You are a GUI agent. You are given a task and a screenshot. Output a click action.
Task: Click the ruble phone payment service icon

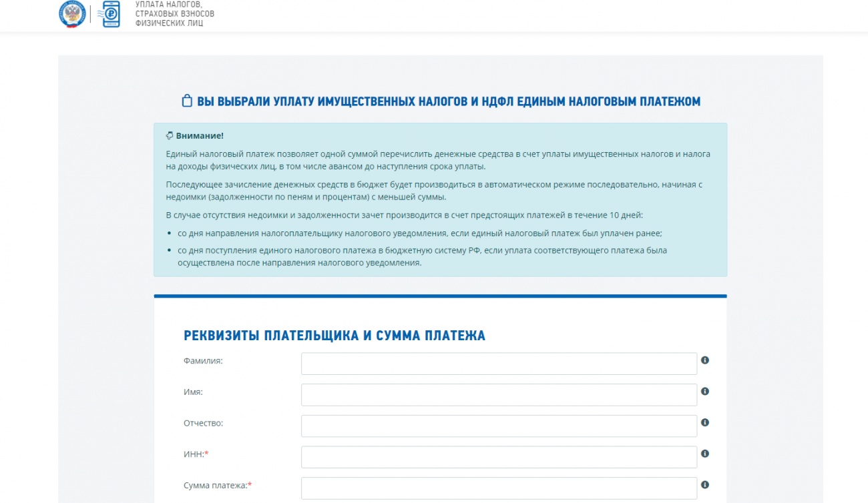110,14
